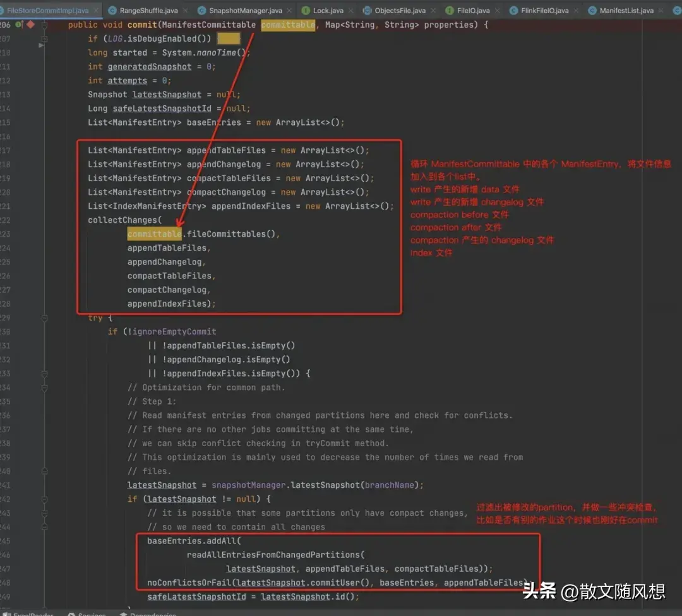Close the FlinkFileIO.java tab

tap(577, 11)
